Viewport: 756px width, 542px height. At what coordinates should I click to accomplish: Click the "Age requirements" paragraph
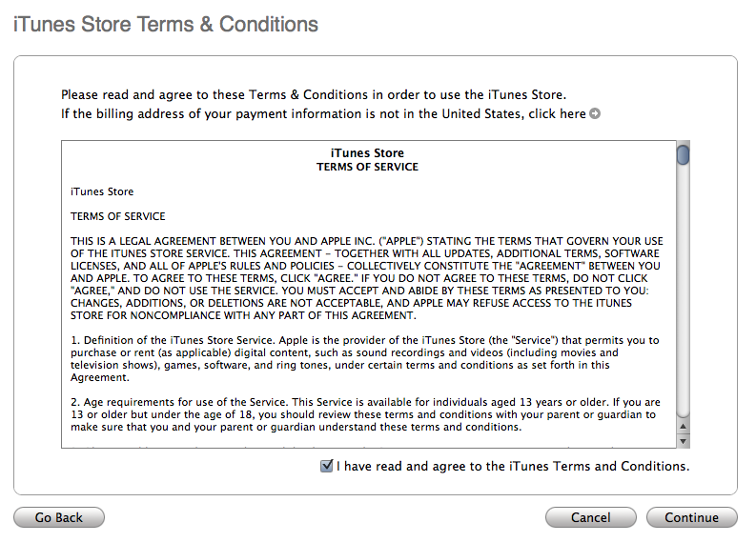click(366, 414)
